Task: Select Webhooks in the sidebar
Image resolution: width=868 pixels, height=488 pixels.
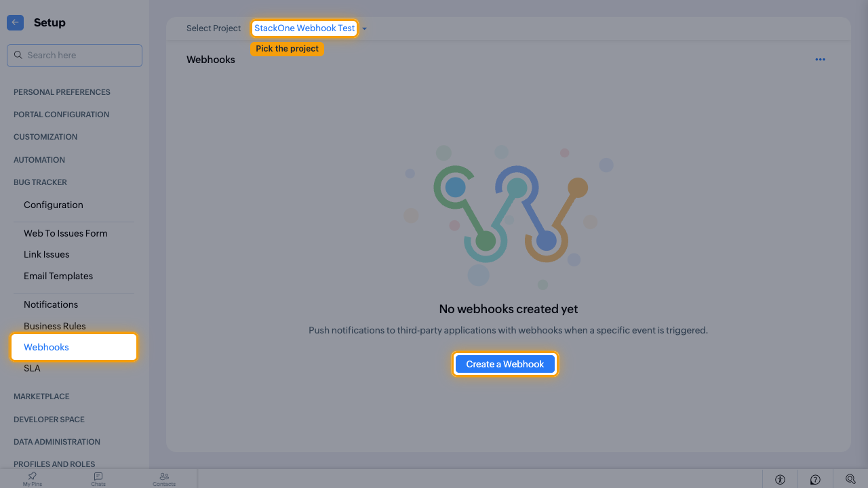Action: (74, 347)
